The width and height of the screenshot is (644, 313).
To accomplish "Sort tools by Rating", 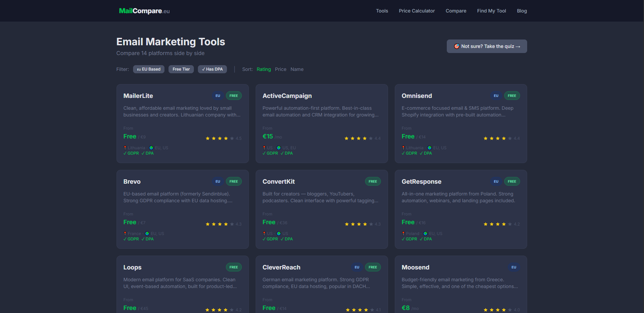I will pos(264,69).
